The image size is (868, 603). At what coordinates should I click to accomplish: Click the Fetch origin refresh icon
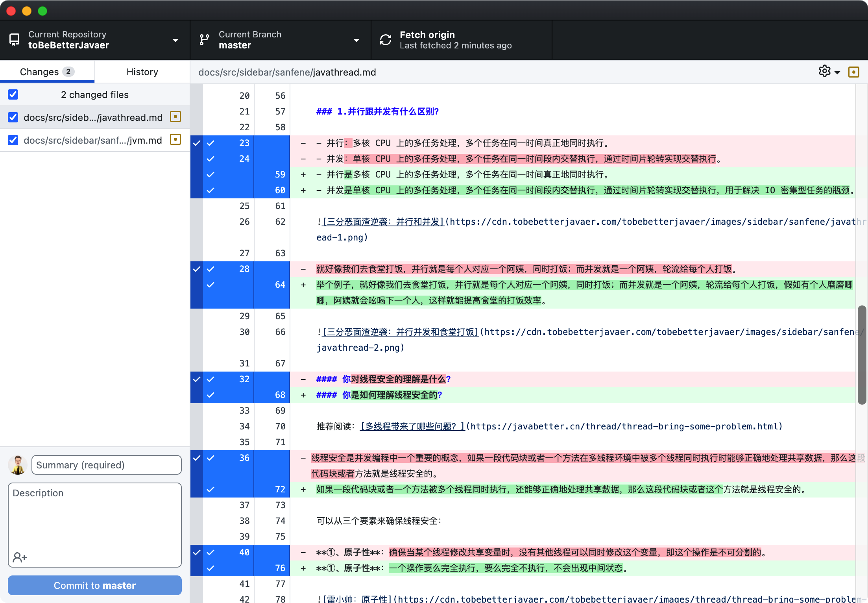click(x=386, y=39)
